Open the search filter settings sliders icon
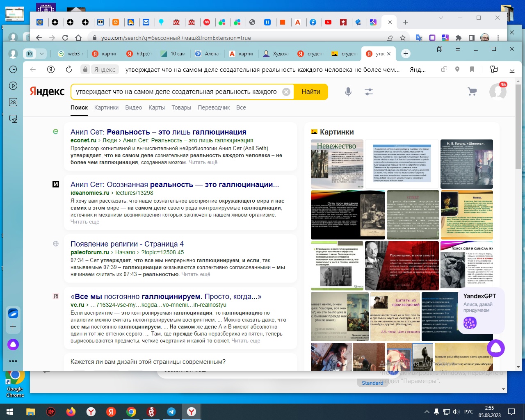This screenshot has height=420, width=525. [x=369, y=92]
